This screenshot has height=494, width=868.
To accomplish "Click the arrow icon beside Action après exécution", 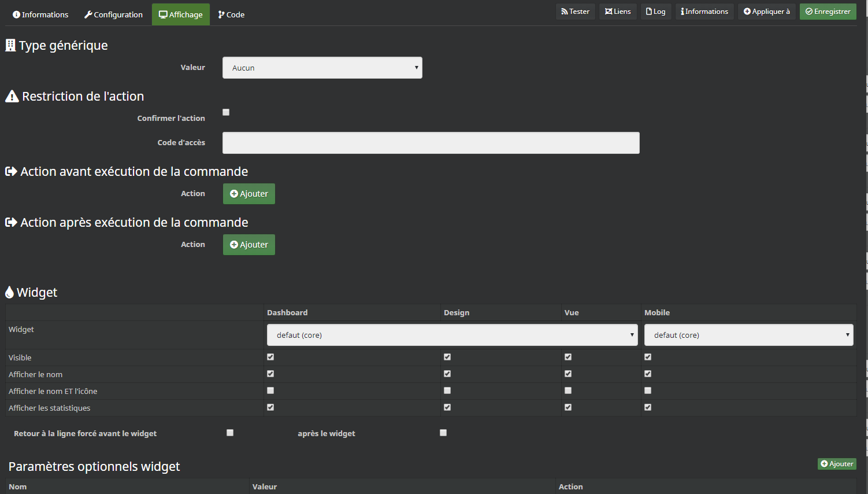I will [x=11, y=222].
